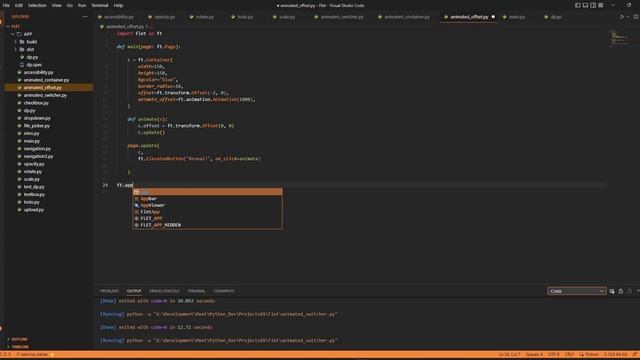Click Spaces: 4 indentation status
Viewport: 640px width, 360px height.
pyautogui.click(x=534, y=355)
